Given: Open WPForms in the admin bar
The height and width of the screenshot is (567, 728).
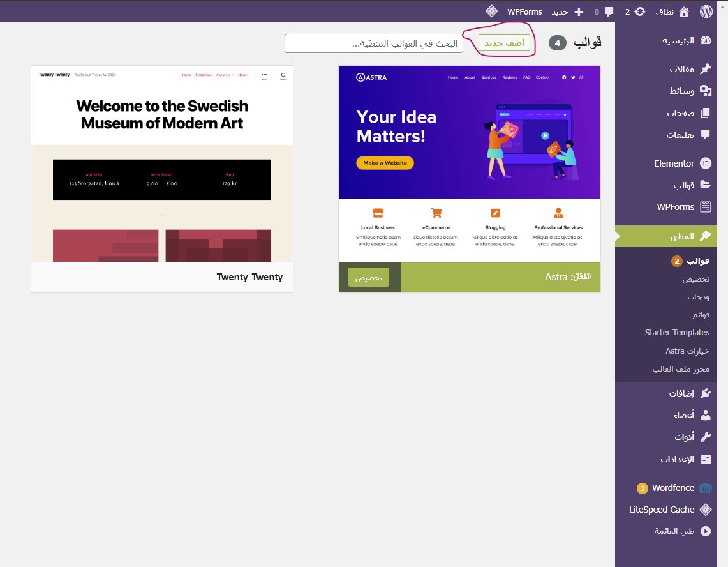Looking at the screenshot, I should pos(524,12).
